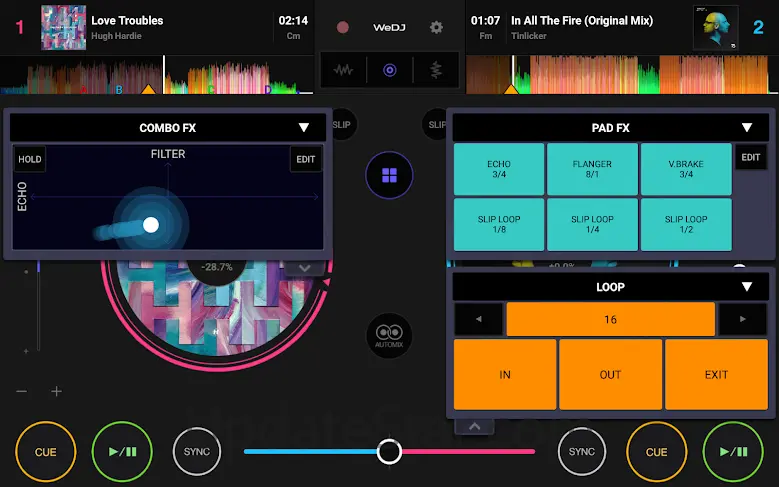Open the performance pads grid icon
The height and width of the screenshot is (487, 779).
pyautogui.click(x=390, y=175)
